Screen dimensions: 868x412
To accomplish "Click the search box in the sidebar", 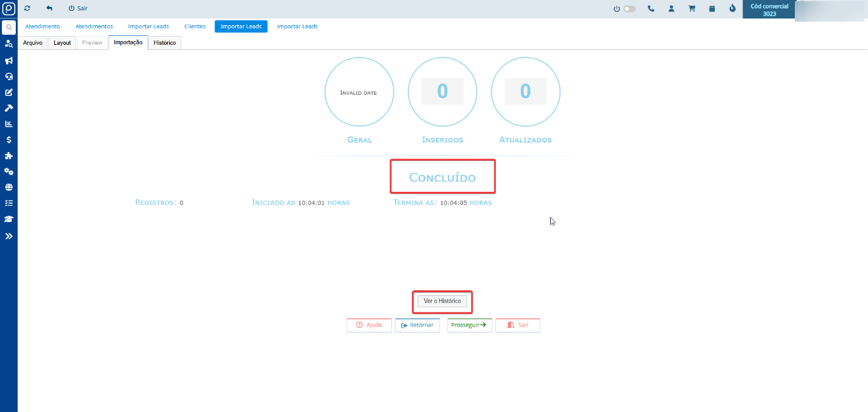I will pos(9,28).
